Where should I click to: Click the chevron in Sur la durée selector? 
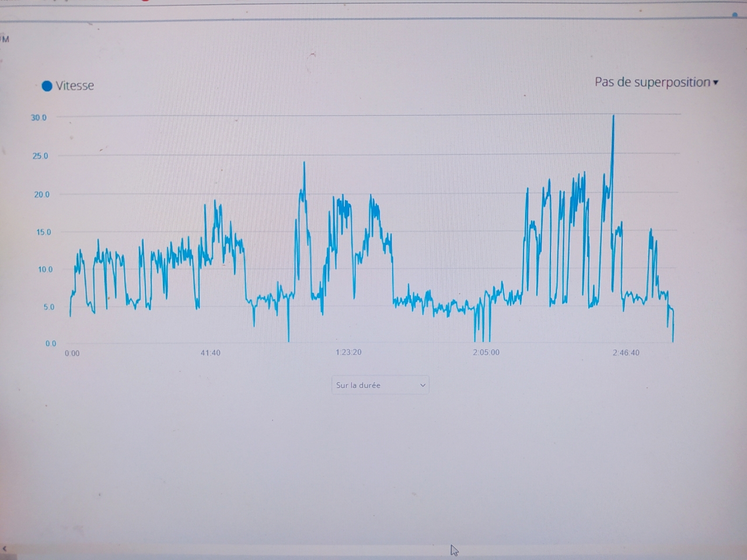tap(423, 386)
